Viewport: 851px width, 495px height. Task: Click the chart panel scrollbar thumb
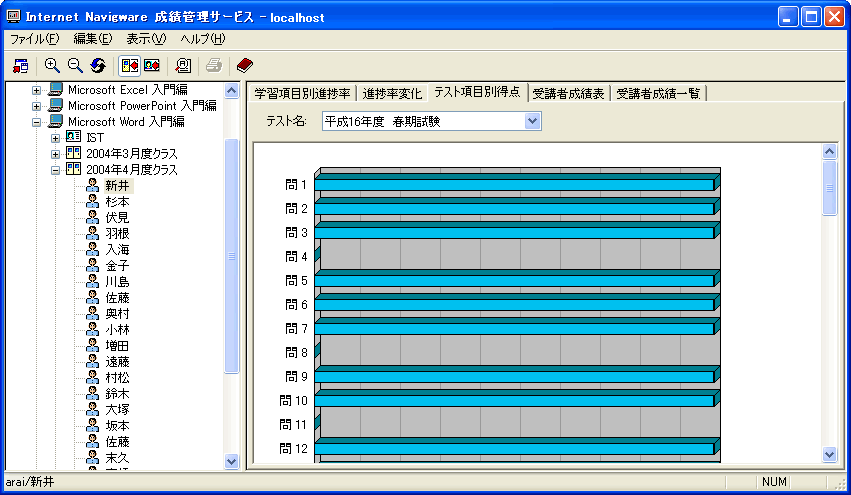[x=829, y=188]
